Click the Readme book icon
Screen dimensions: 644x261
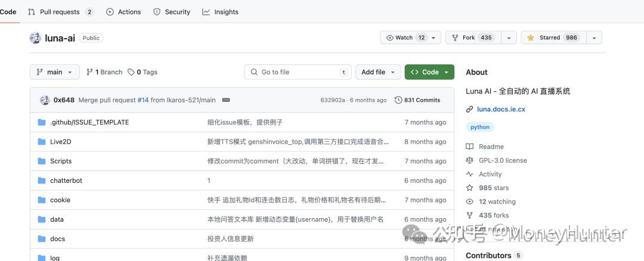(470, 147)
